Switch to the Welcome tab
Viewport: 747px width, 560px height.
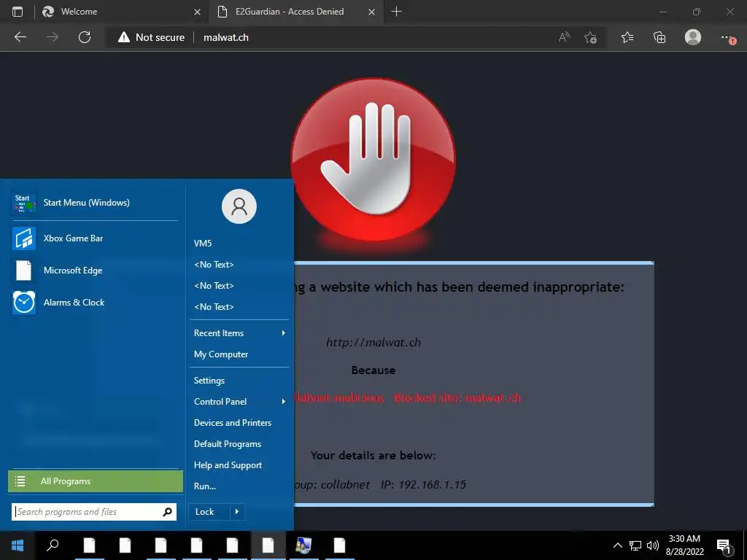click(122, 12)
